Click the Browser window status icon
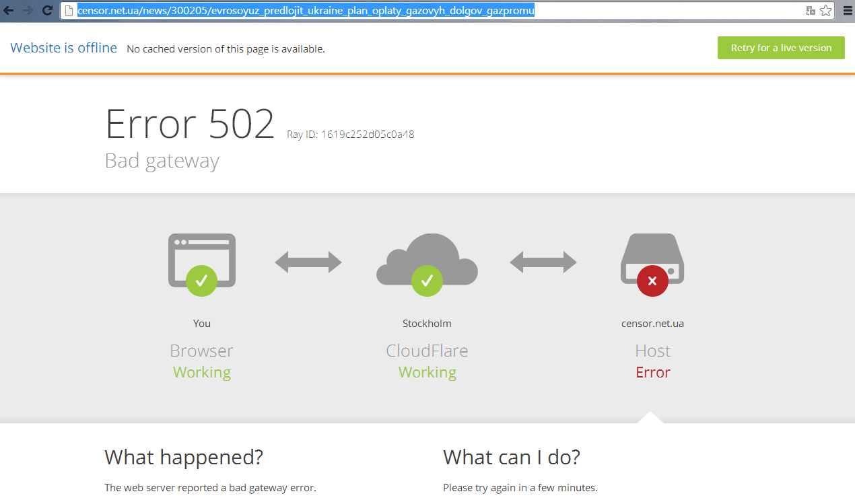Screen dimensions: 855x504 click(x=202, y=265)
